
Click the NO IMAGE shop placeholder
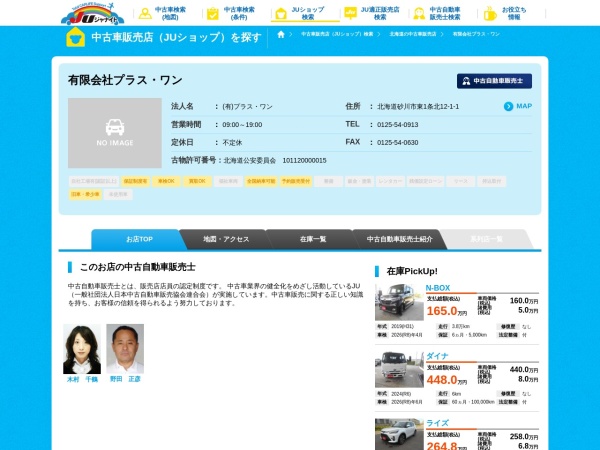point(115,133)
